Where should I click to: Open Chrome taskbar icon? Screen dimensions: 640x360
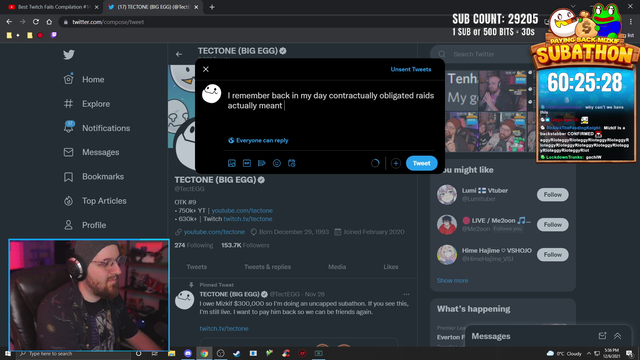point(204,353)
